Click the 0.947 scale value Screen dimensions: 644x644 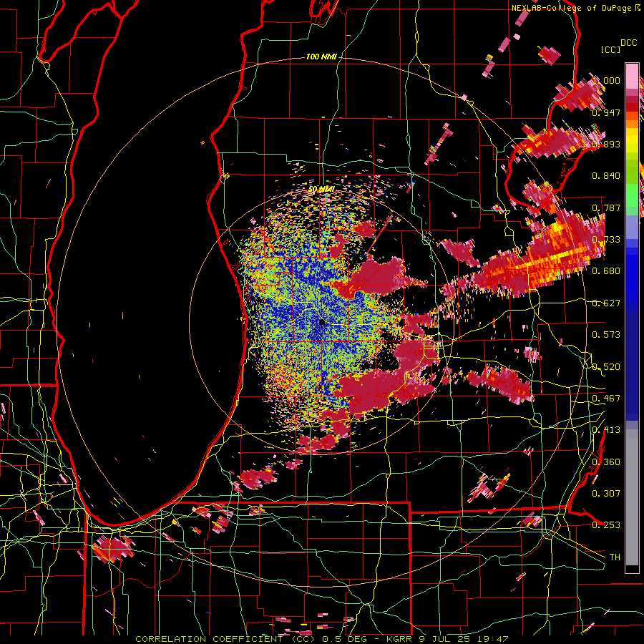tap(606, 112)
